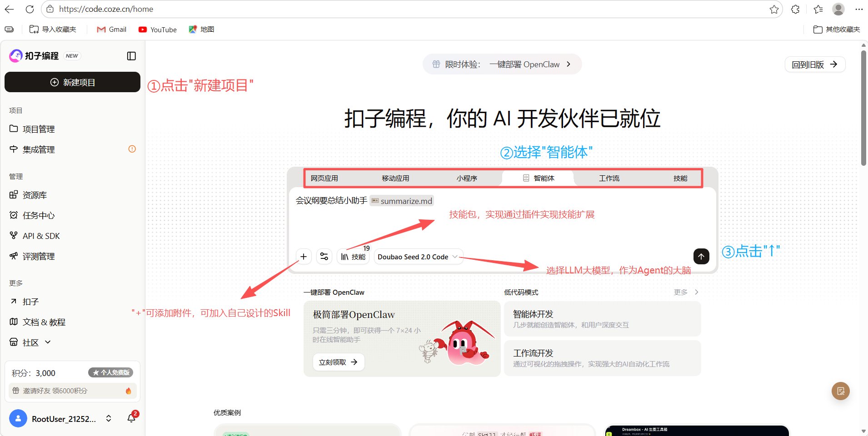Reload the page with refresh icon

[x=30, y=9]
